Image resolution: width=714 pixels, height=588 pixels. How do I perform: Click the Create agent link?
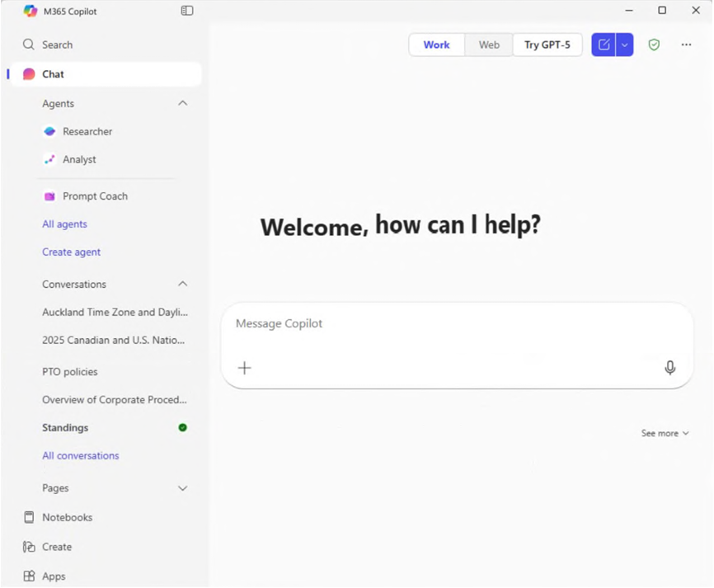coord(71,252)
